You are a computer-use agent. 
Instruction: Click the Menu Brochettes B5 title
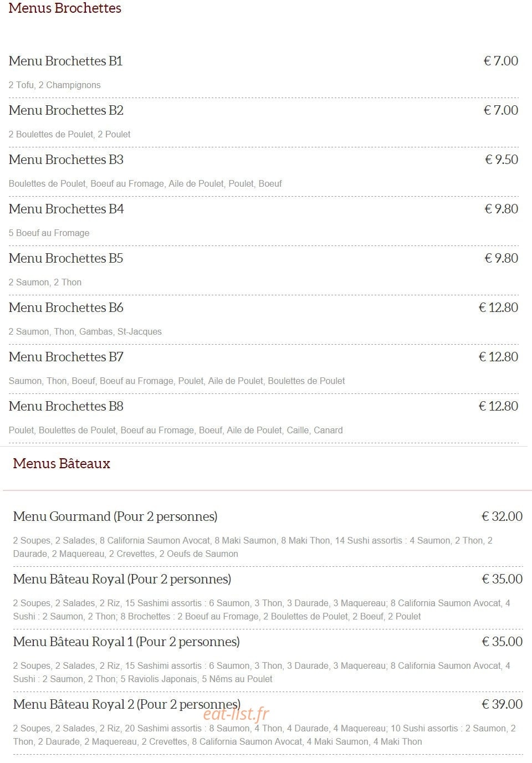coord(66,258)
